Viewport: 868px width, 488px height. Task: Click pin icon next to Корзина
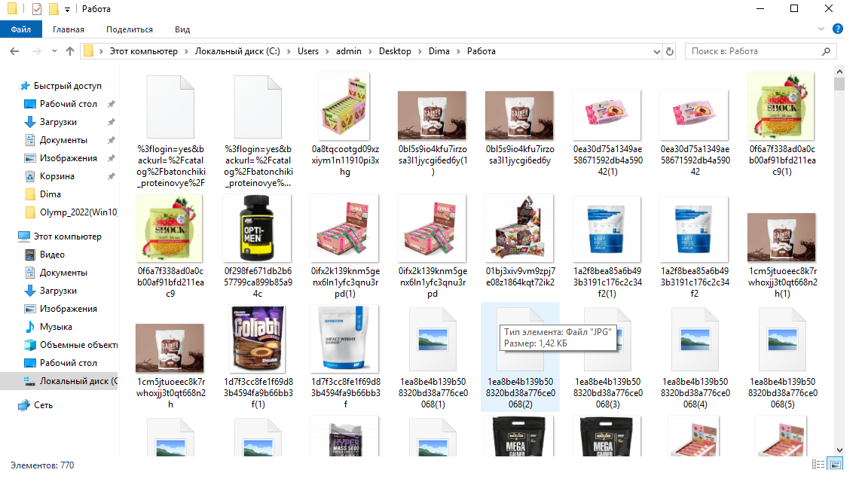[112, 176]
